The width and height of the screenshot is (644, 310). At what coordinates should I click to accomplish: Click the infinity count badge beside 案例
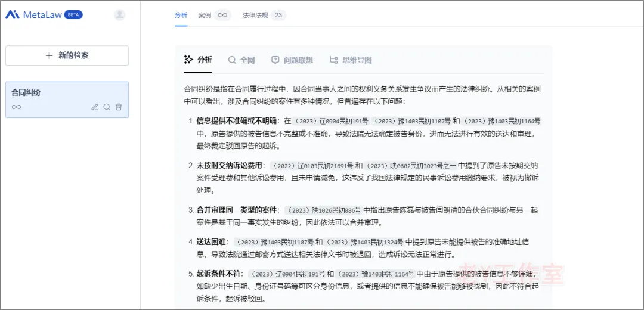(x=222, y=15)
